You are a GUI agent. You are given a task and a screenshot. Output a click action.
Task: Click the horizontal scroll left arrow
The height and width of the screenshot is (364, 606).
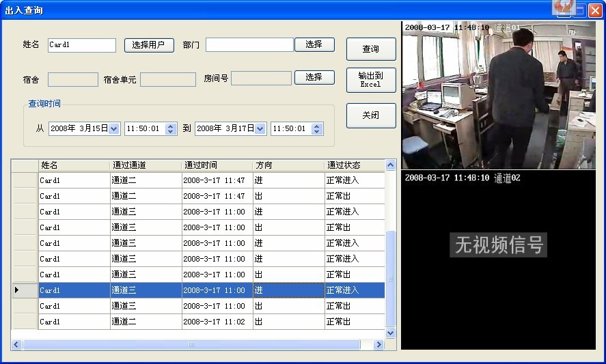click(16, 344)
